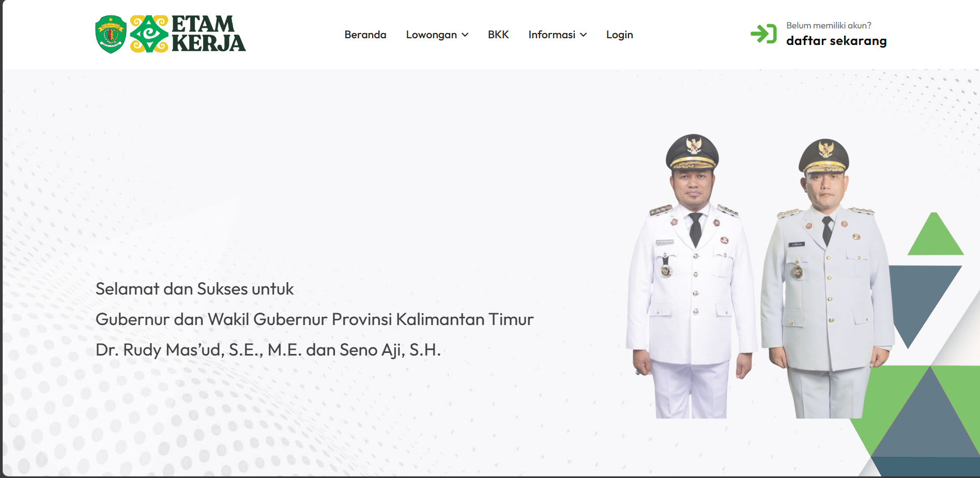
Task: Click the Kalimantan Timur province crest logo
Action: (111, 34)
